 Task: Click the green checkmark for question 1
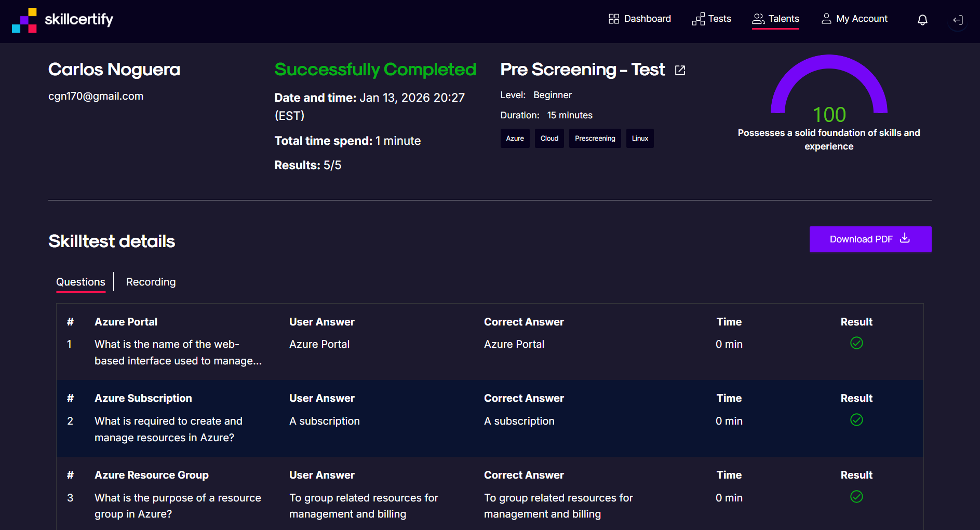click(856, 343)
